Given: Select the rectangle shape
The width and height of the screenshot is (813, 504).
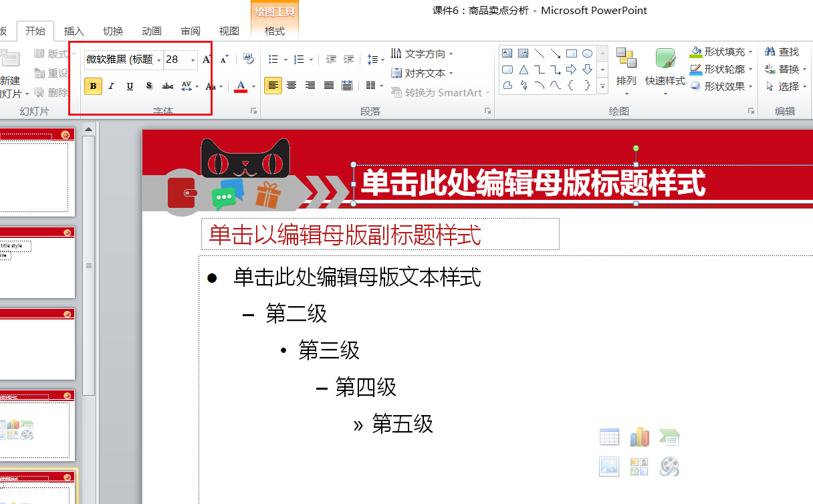Looking at the screenshot, I should coord(571,53).
